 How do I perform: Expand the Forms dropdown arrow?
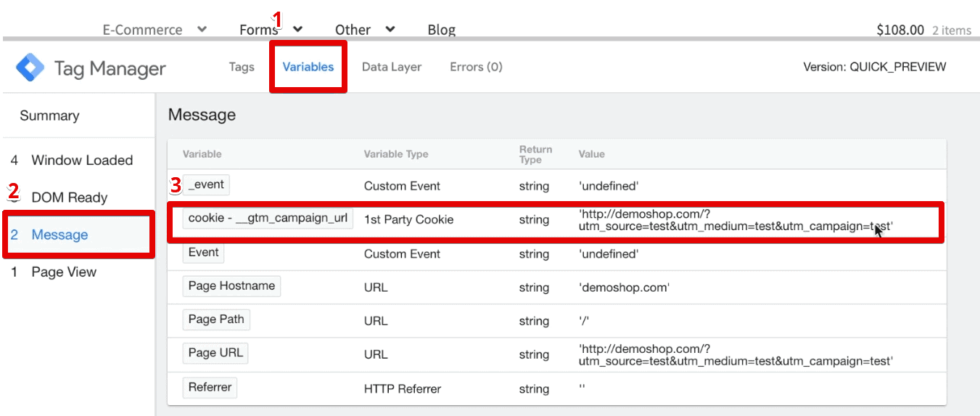(297, 30)
